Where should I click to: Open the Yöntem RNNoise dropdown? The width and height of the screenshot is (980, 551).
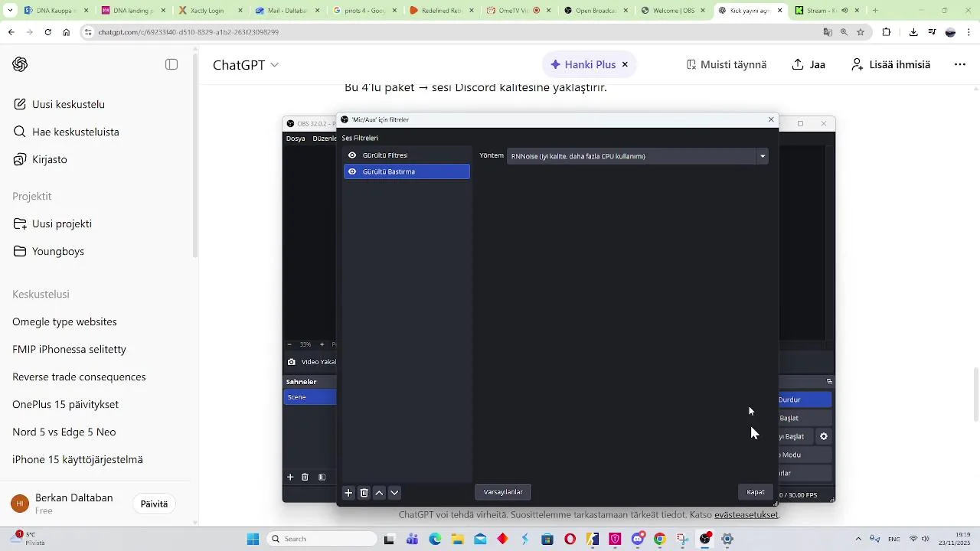(637, 156)
